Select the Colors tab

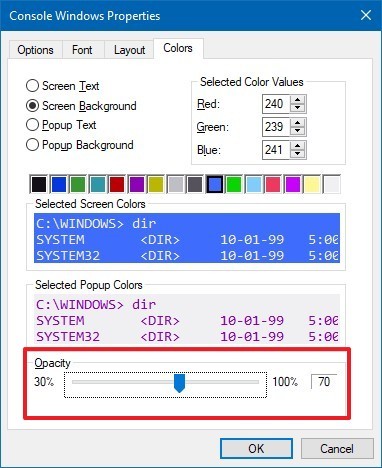pyautogui.click(x=178, y=48)
